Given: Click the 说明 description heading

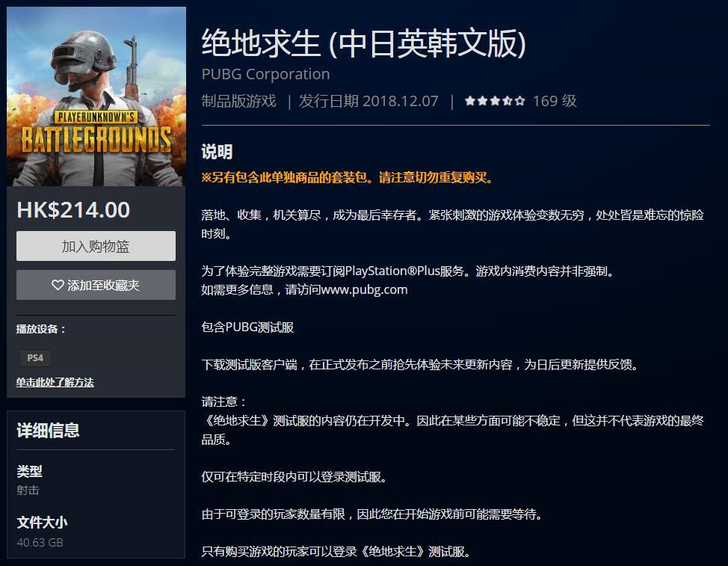Looking at the screenshot, I should (x=217, y=152).
